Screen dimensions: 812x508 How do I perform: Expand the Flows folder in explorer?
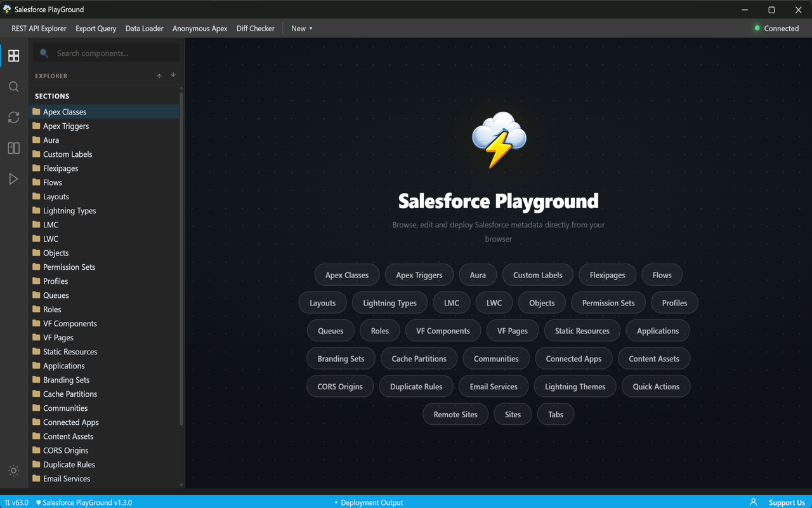coord(104,182)
